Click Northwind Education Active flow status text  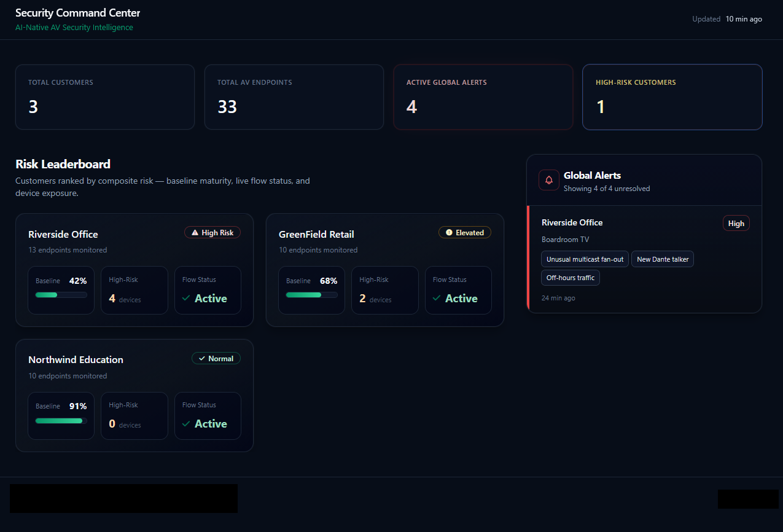211,424
